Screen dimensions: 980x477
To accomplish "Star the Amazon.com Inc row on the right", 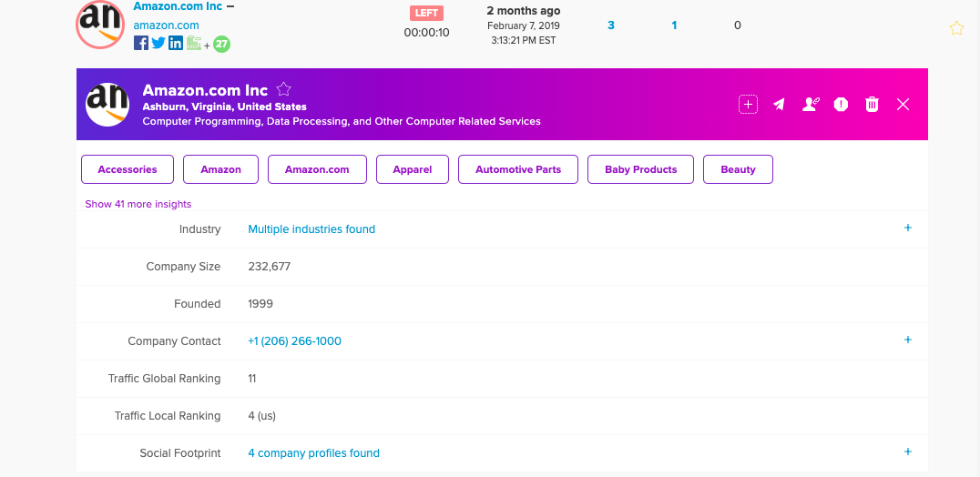I will tap(956, 28).
